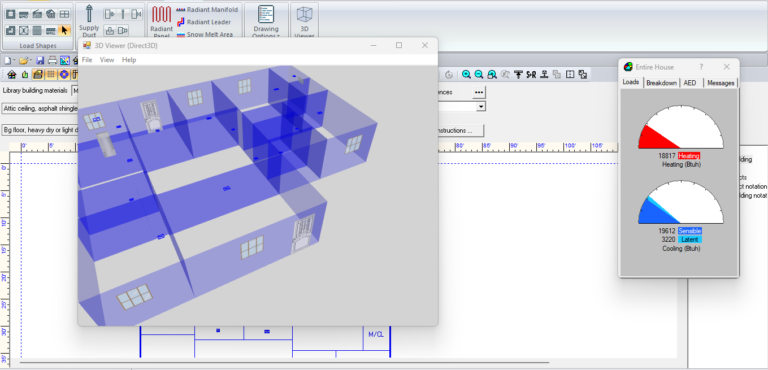Zoom out with the minus magnifier icon
The width and height of the screenshot is (768, 370).
coord(479,74)
